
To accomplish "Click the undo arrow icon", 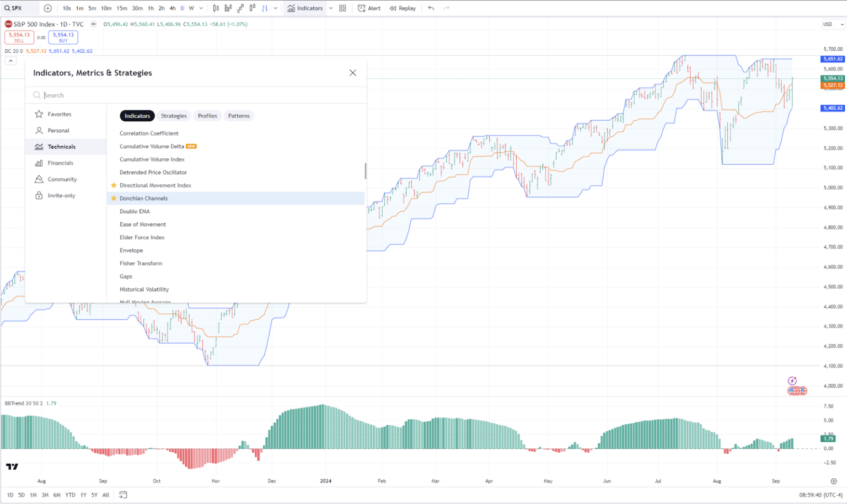I will (x=431, y=8).
